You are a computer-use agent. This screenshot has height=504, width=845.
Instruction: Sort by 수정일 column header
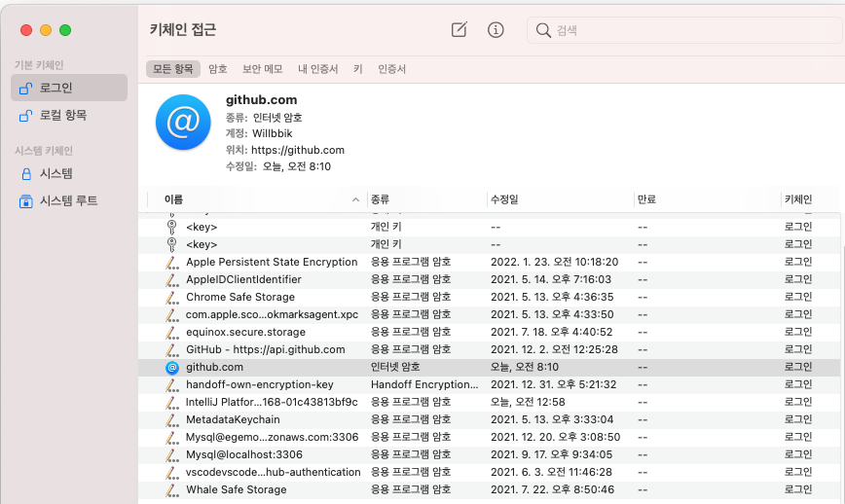pos(504,199)
